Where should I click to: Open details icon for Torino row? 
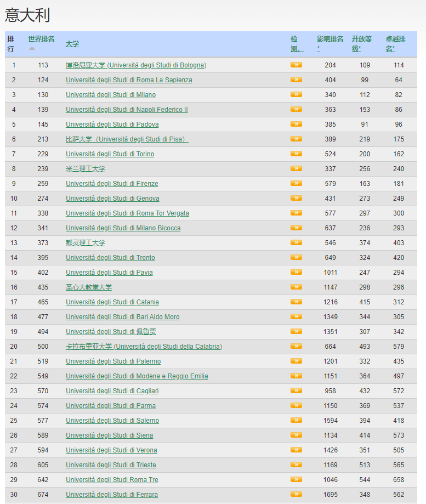pyautogui.click(x=296, y=154)
